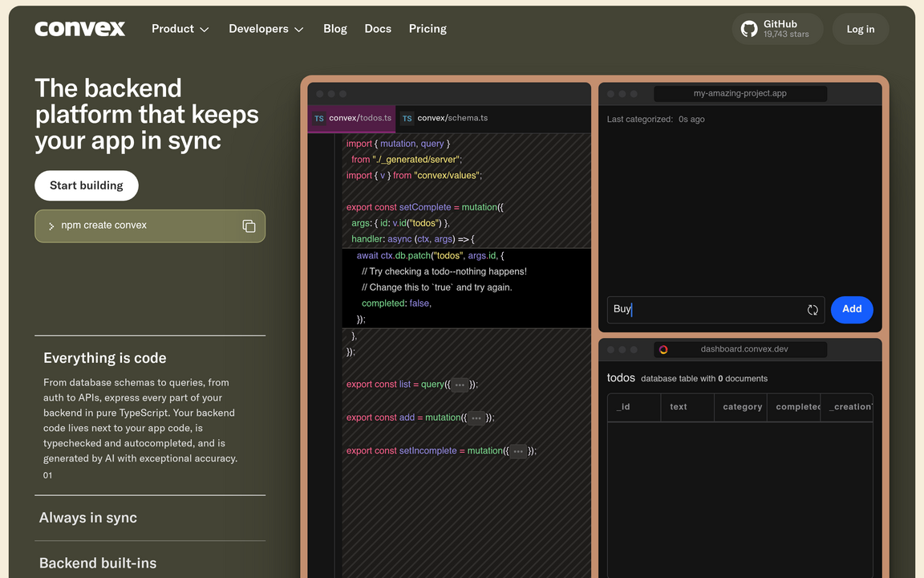Image resolution: width=924 pixels, height=578 pixels.
Task: Expand the collapsed add mutation code
Action: point(475,417)
